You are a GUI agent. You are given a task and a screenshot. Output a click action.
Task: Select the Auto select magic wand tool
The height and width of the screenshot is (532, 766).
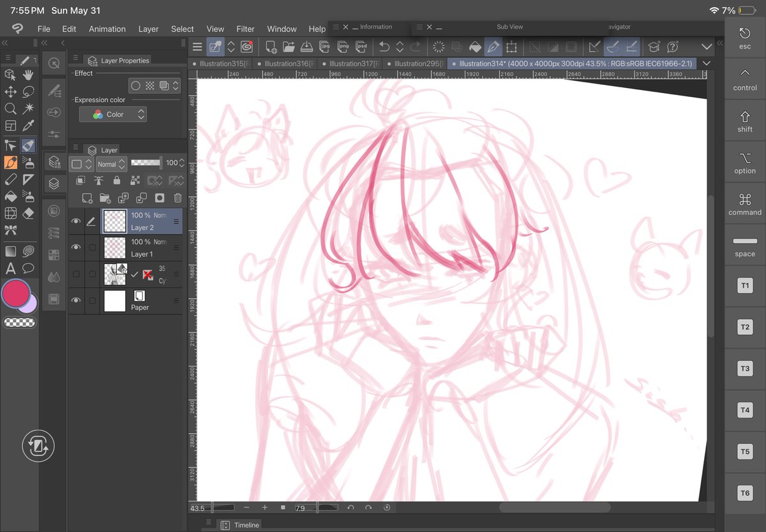tap(28, 109)
